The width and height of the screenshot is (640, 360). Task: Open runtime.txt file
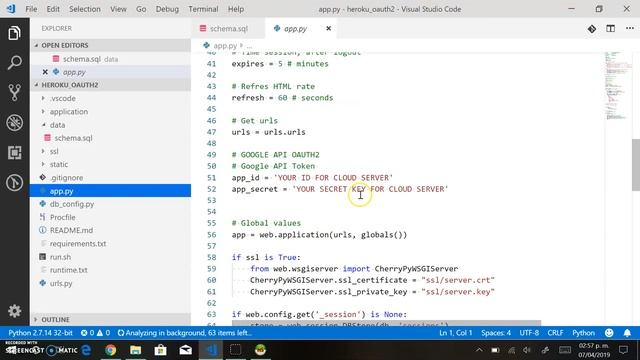tap(69, 270)
